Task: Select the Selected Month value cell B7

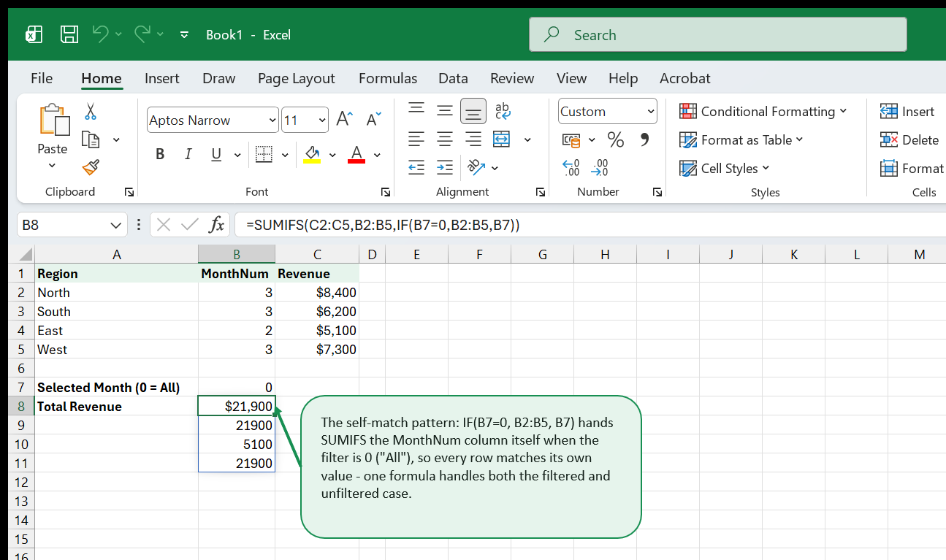Action: [x=237, y=387]
